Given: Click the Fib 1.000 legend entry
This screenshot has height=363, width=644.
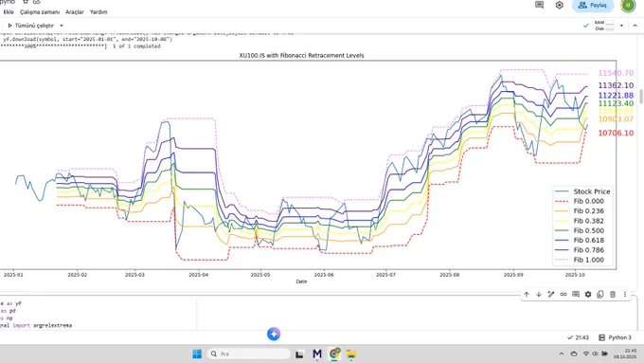Looking at the screenshot, I should 580,260.
